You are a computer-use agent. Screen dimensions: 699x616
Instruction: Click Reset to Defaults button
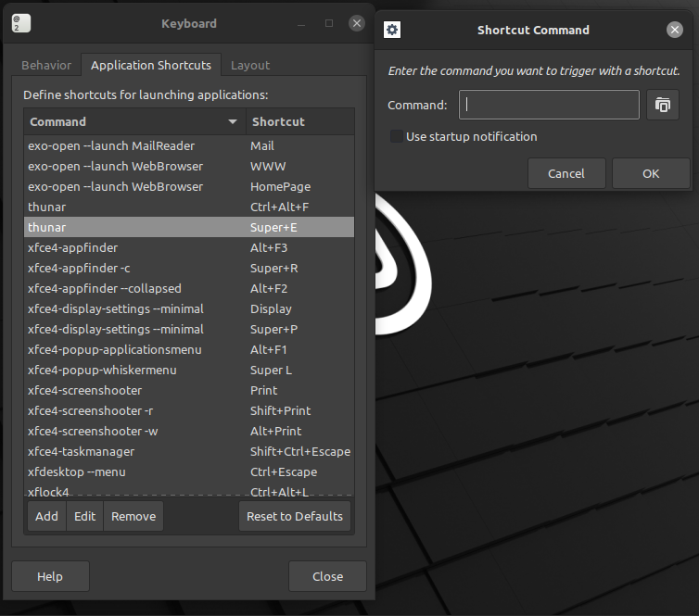coord(295,516)
